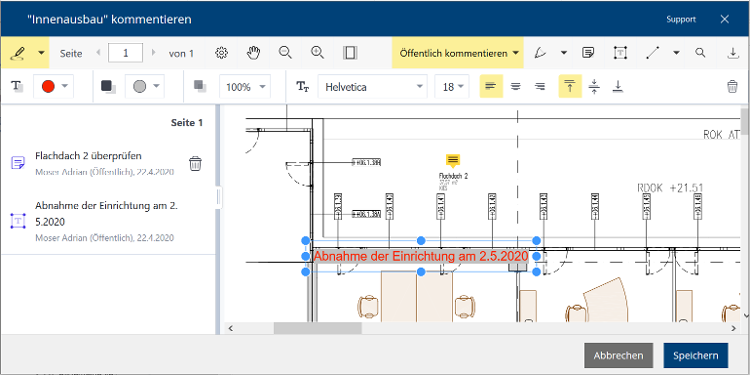750x375 pixels.
Task: Go to previous page arrow
Action: click(x=99, y=53)
